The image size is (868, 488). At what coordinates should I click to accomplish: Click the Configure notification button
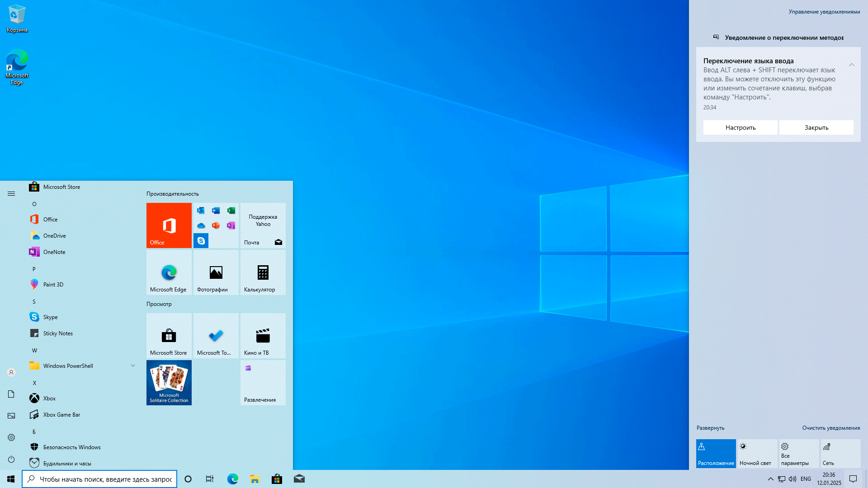point(740,127)
